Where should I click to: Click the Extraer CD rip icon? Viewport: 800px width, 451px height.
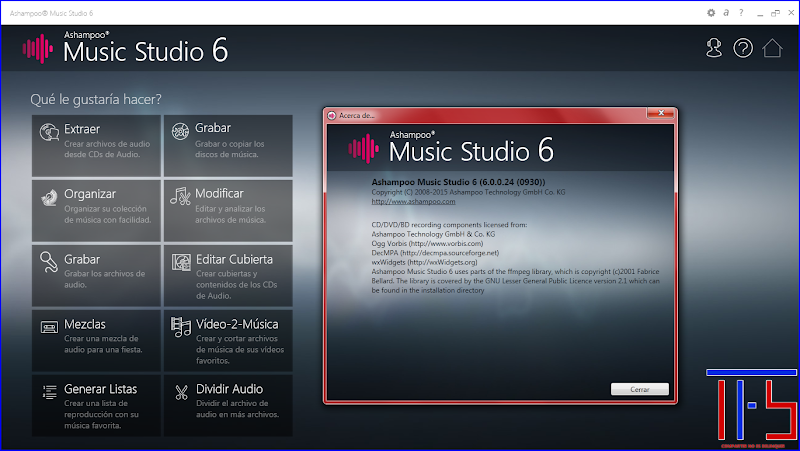(49, 133)
